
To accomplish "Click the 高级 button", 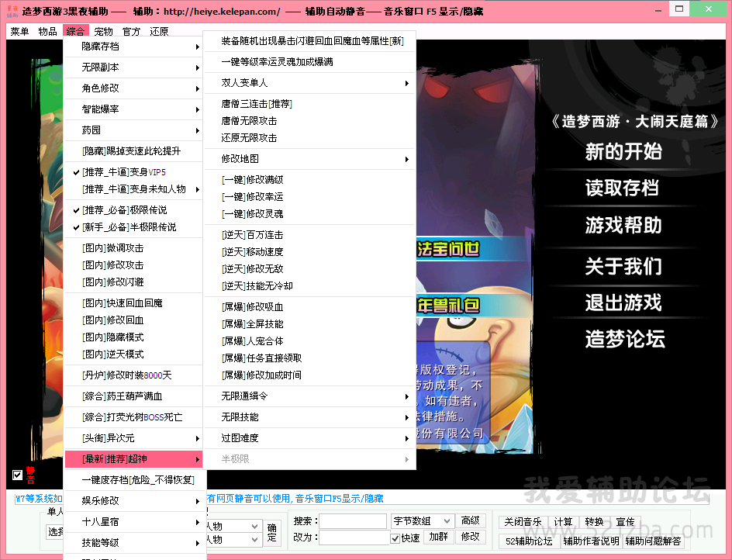I will 470,520.
